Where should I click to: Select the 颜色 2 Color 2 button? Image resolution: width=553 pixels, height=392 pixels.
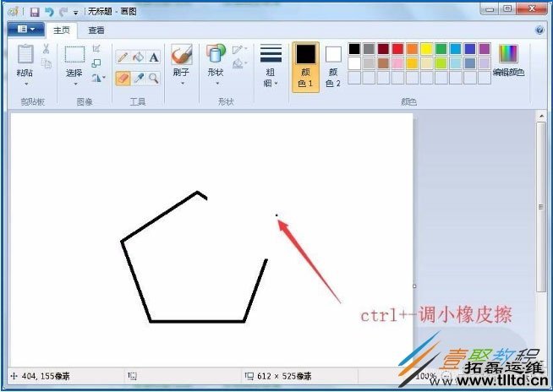[x=333, y=67]
